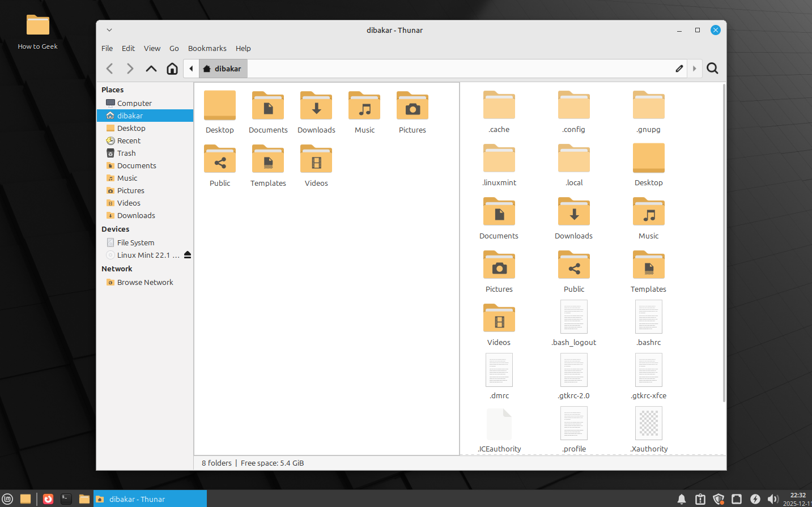Open the window menu chevron in titlebar
The height and width of the screenshot is (507, 812).
109,30
